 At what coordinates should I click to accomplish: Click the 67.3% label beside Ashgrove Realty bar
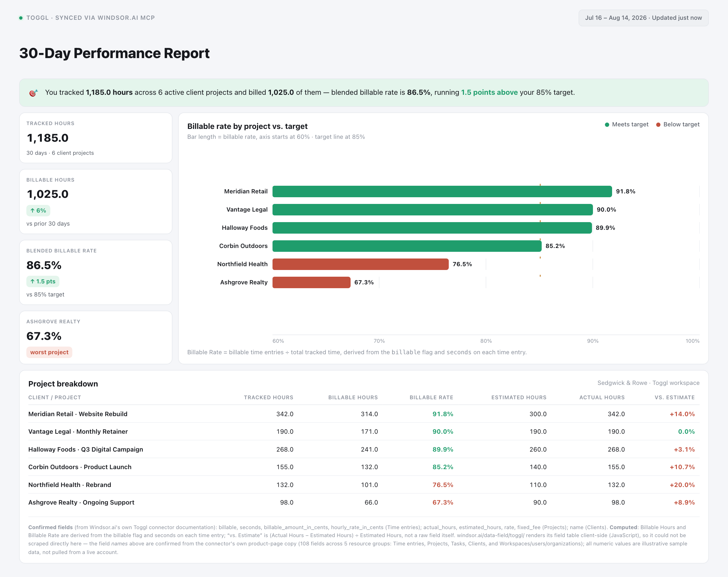[364, 282]
